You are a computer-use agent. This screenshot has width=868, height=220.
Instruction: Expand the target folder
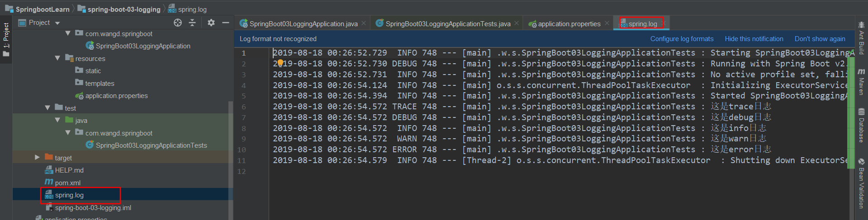[x=37, y=157]
